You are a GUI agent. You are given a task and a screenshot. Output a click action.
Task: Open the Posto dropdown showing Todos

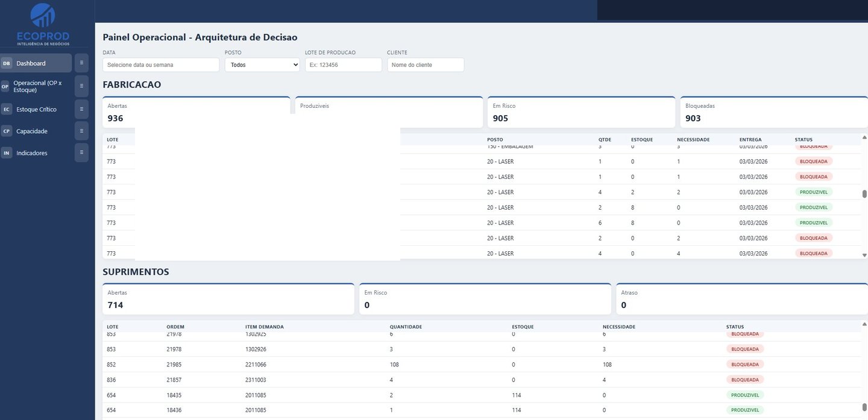[262, 64]
